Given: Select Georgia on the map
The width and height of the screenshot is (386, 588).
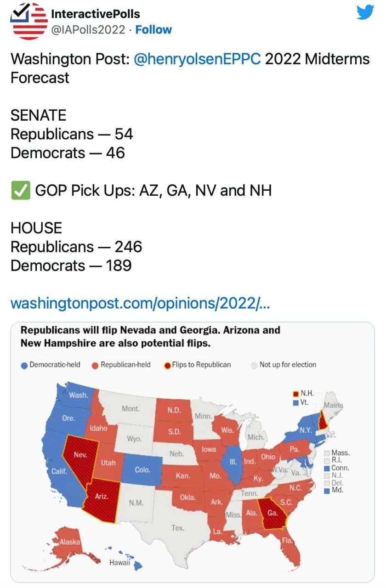Looking at the screenshot, I should pos(272,514).
